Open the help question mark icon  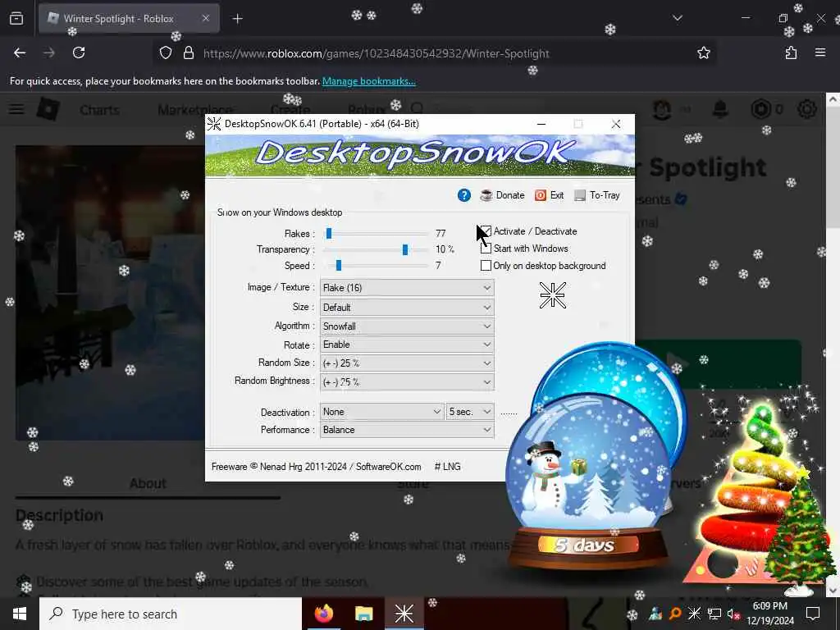click(x=464, y=195)
